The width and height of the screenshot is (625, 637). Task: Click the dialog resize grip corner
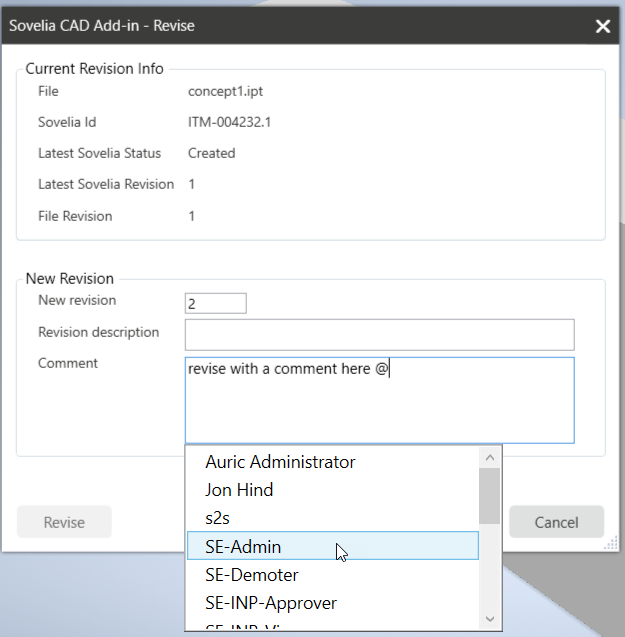(611, 543)
